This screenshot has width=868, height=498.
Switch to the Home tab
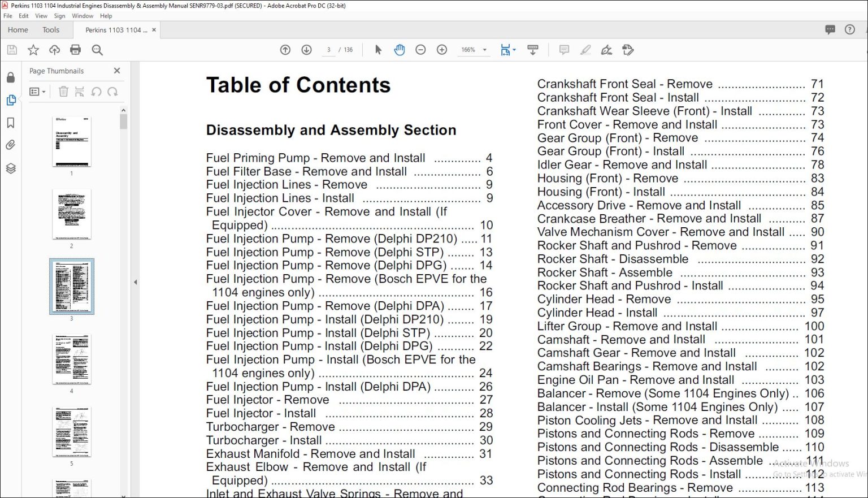pyautogui.click(x=18, y=30)
